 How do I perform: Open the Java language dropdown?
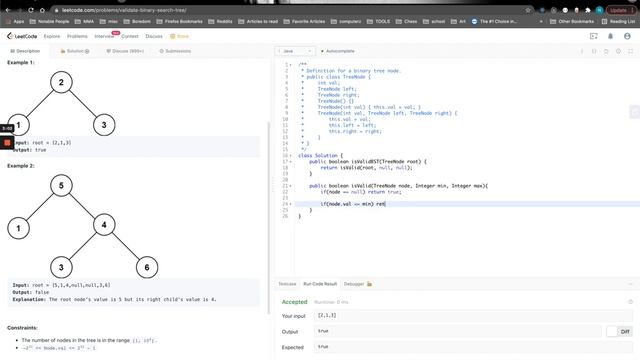[295, 51]
